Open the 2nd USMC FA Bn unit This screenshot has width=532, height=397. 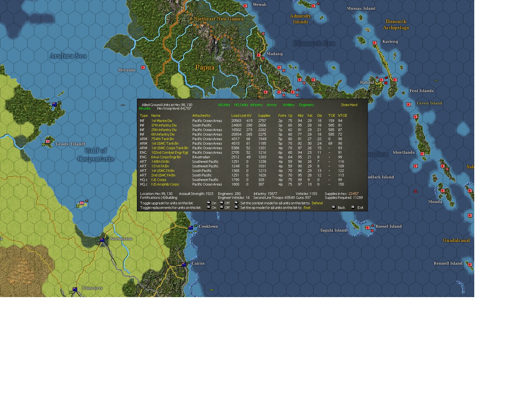pos(163,175)
